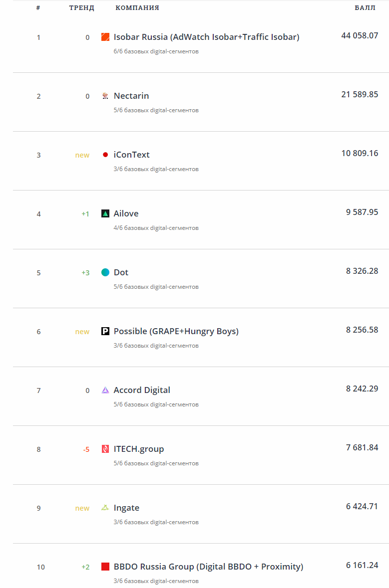The image size is (389, 588).
Task: Click the Ailove green triangle logo
Action: pyautogui.click(x=105, y=213)
